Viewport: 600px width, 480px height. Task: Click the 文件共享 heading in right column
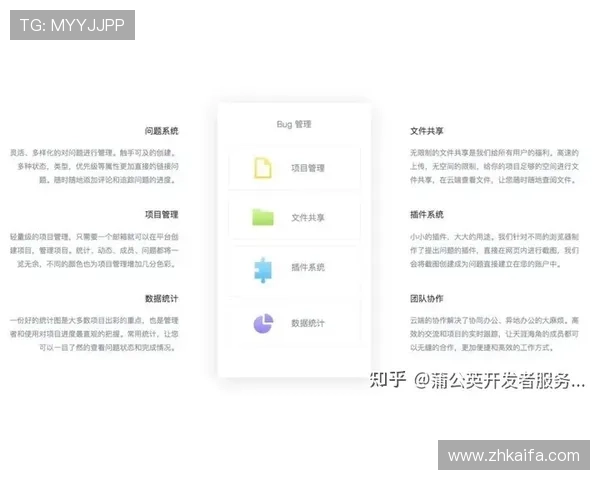[427, 131]
